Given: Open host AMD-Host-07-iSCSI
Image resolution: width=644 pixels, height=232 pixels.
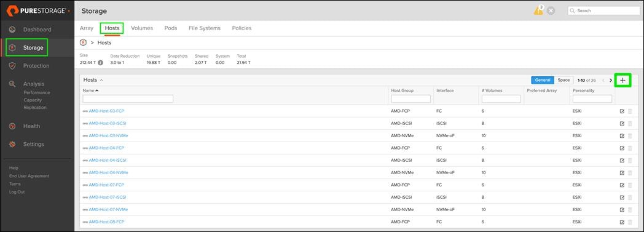Looking at the screenshot, I should (107, 198).
